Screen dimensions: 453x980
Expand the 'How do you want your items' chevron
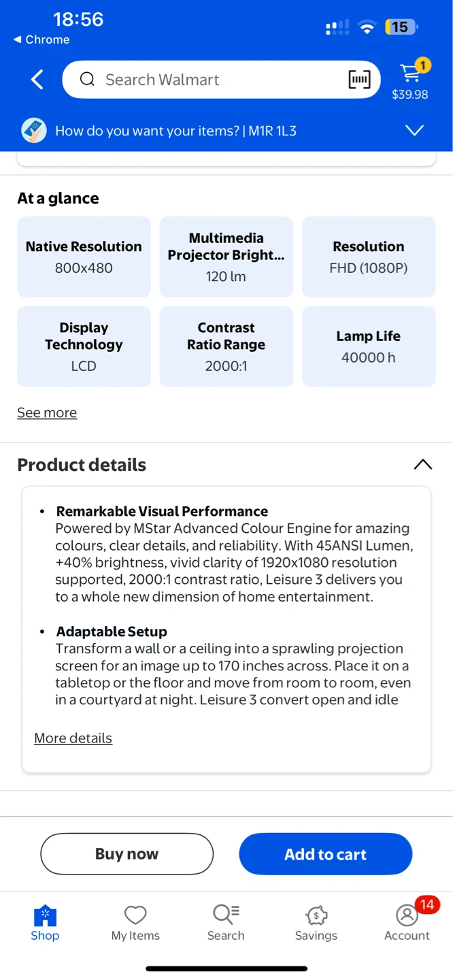(415, 130)
